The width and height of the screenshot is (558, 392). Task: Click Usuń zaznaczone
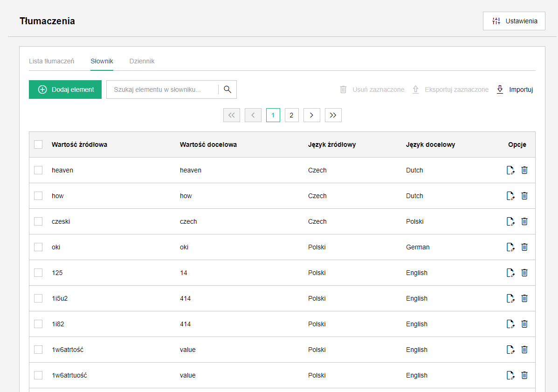click(x=372, y=89)
